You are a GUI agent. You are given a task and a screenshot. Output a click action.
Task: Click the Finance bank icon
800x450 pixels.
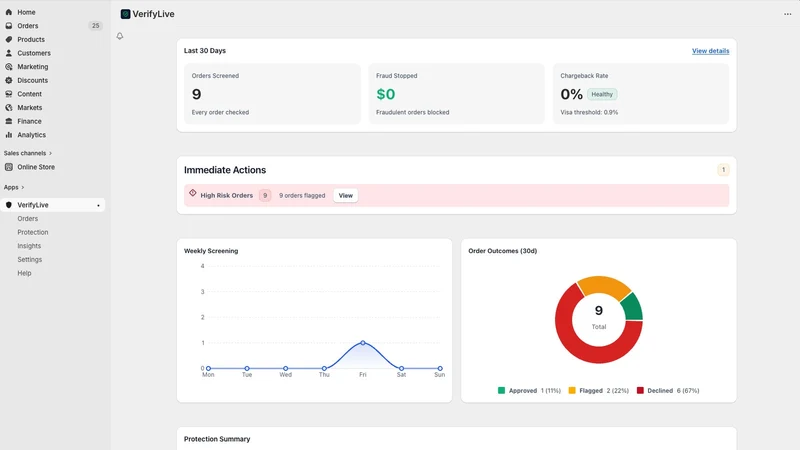pos(9,121)
